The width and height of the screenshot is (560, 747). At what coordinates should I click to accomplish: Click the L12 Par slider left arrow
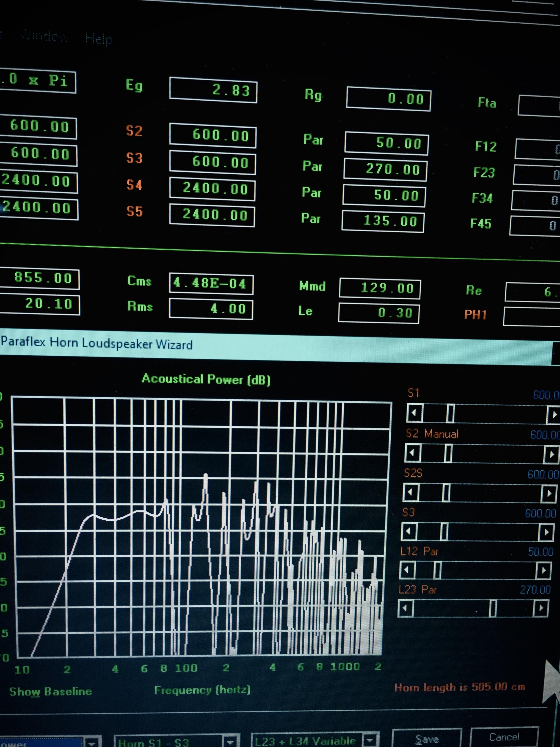click(407, 570)
